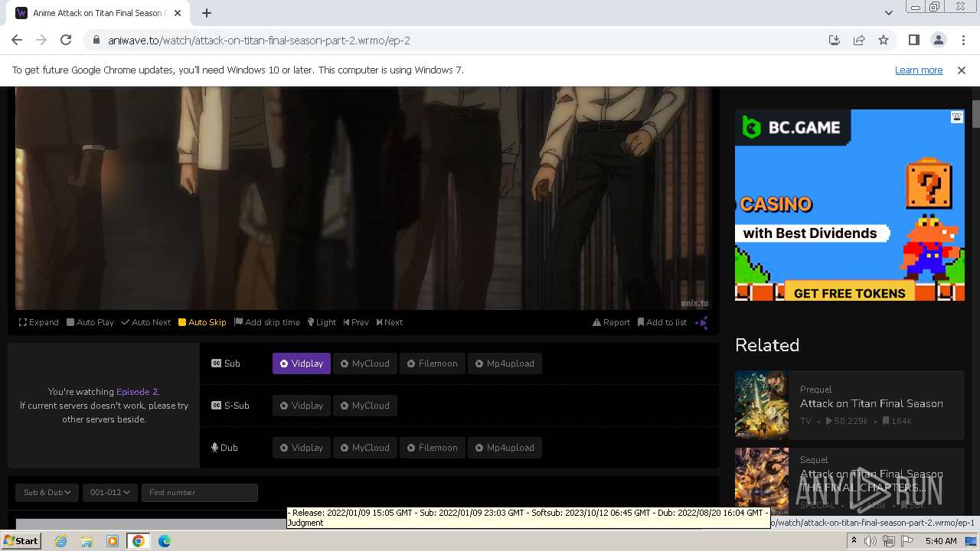Go back to the previous page
The width and height of the screenshot is (980, 551).
tap(17, 40)
